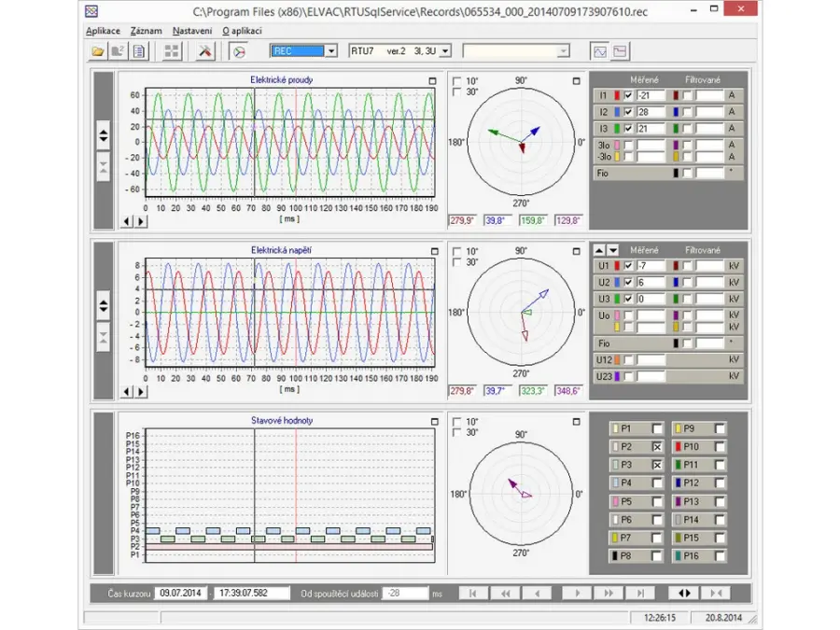Screen dimensions: 840x630
Task: Expand the RTU7 ver.2 device dropdown
Action: [445, 51]
